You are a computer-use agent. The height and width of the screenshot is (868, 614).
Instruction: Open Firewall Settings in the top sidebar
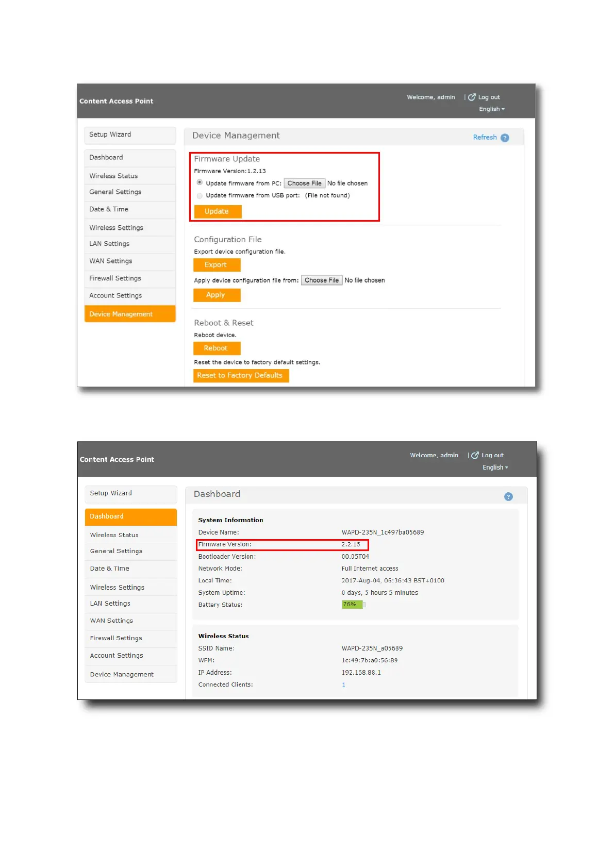click(x=130, y=279)
